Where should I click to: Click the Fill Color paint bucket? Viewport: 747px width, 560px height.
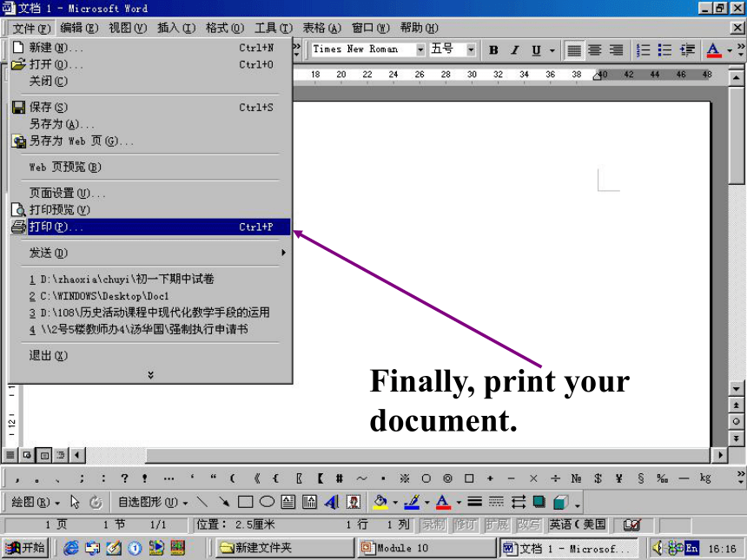[x=380, y=502]
